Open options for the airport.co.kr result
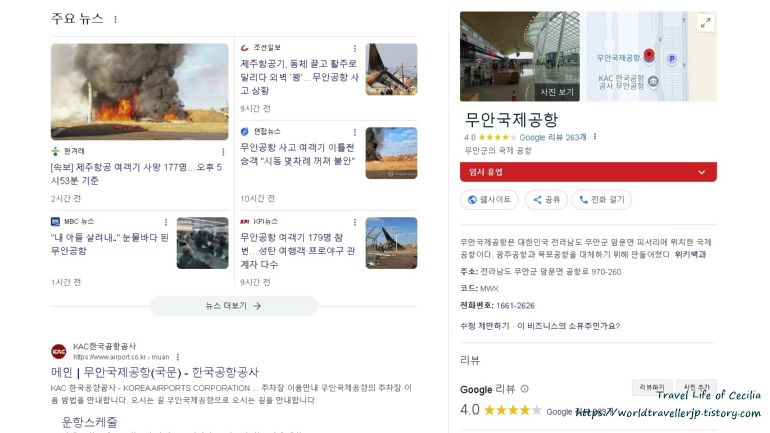This screenshot has width=770, height=433. pos(178,357)
